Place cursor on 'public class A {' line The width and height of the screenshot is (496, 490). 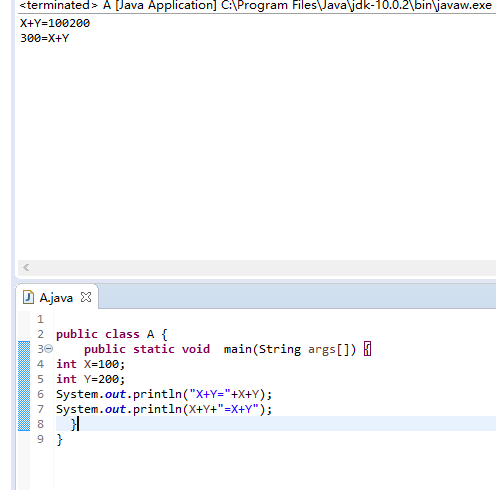point(112,334)
